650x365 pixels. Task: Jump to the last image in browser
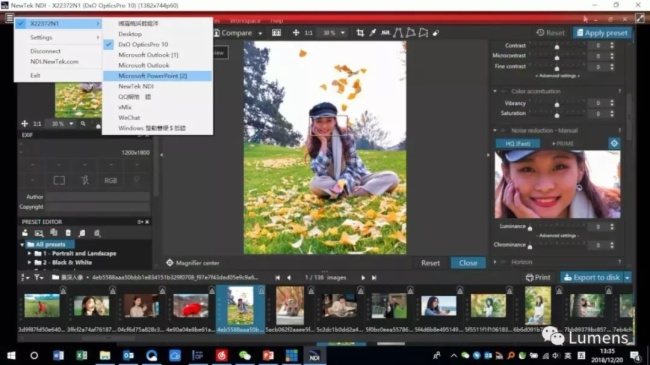[374, 277]
